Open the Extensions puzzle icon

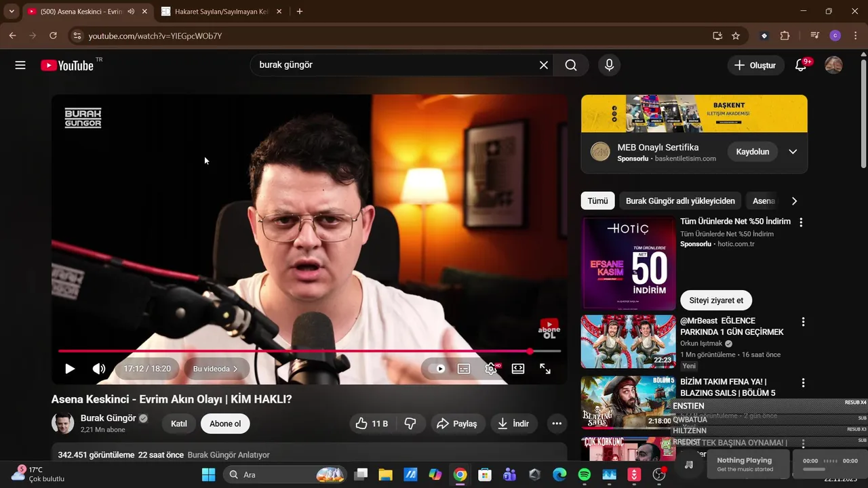pos(785,35)
